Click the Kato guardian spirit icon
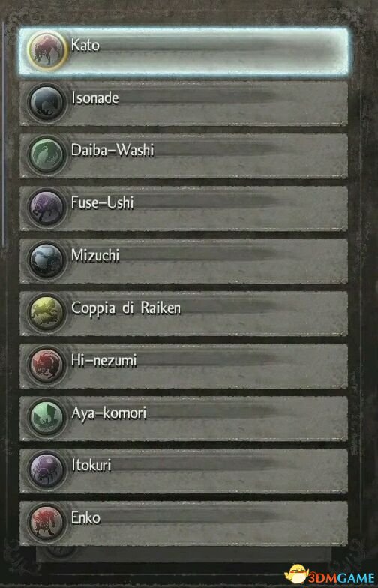378x588 pixels. [46, 51]
